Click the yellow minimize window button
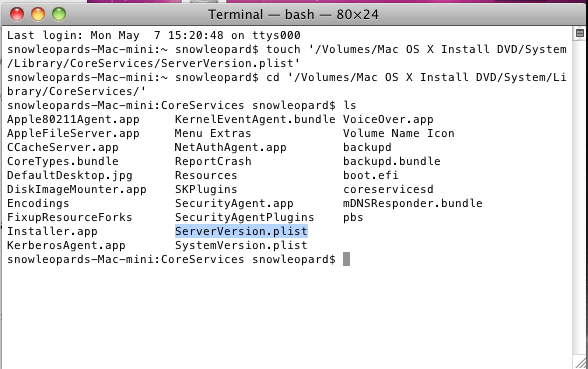Image resolution: width=588 pixels, height=369 pixels. [x=38, y=14]
